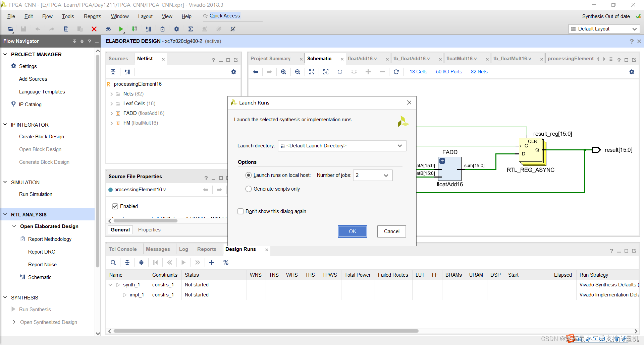Click the green Run toolbar icon

coord(121,29)
